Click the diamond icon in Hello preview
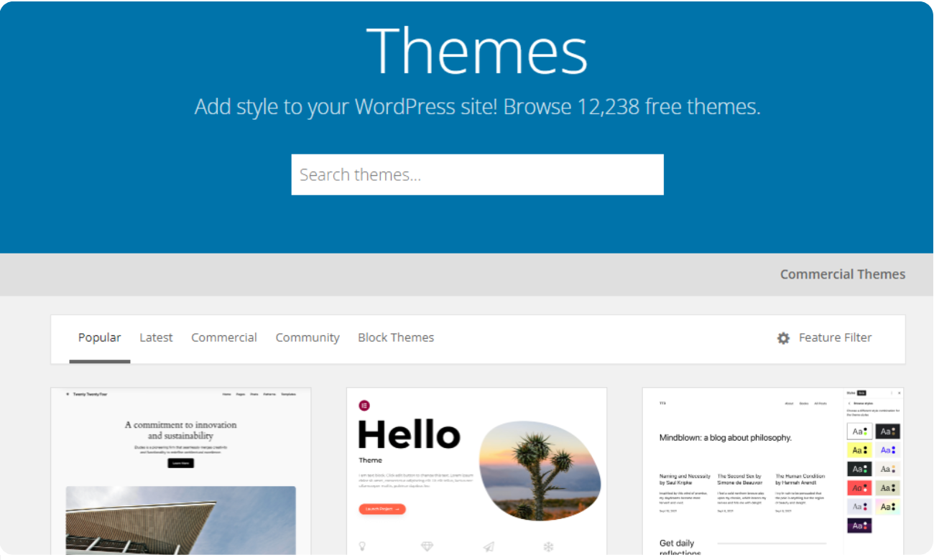 (x=427, y=546)
